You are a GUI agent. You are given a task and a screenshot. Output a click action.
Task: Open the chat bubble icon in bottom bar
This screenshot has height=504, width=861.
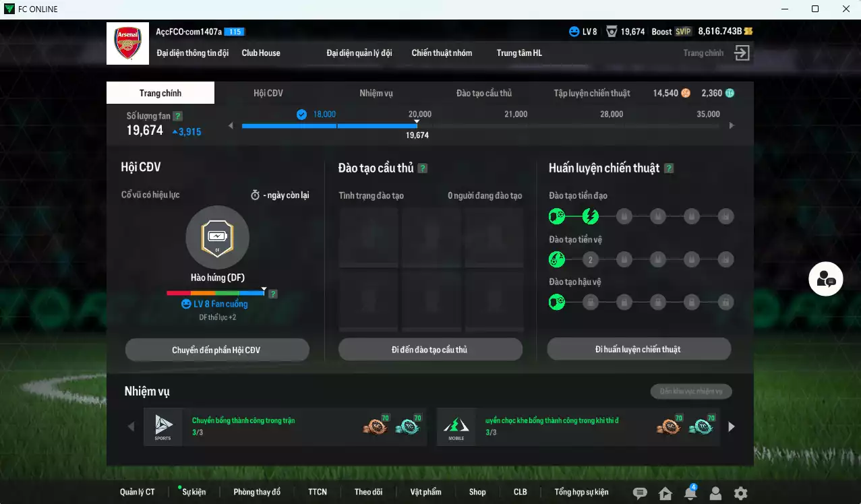click(x=640, y=493)
